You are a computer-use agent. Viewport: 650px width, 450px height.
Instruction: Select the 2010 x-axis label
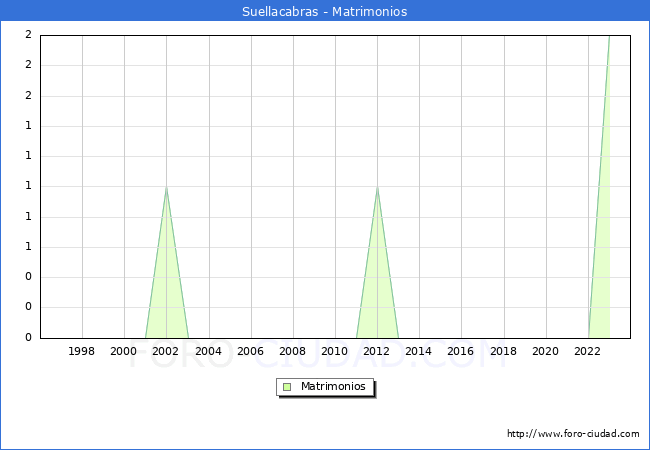[x=335, y=351]
